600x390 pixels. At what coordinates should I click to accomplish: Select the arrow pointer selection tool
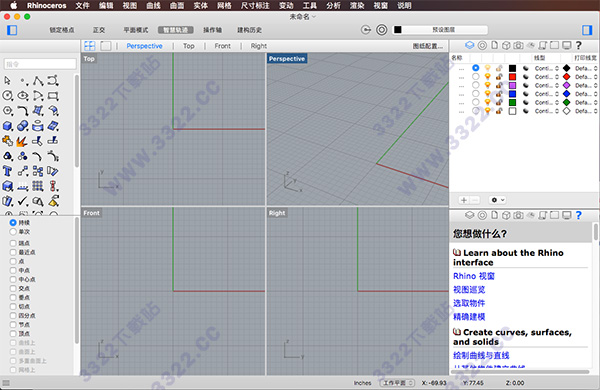7,81
